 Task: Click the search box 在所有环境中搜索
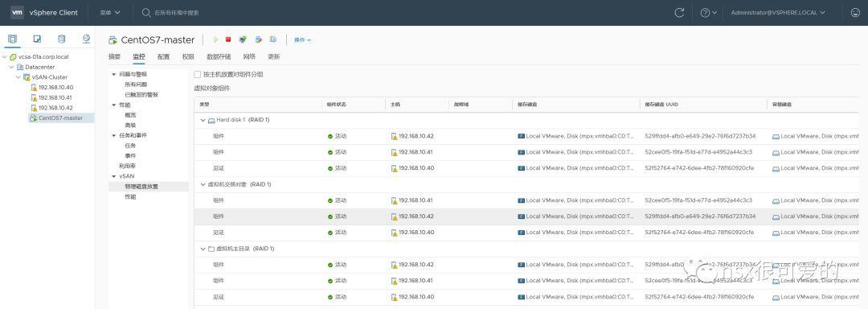176,12
